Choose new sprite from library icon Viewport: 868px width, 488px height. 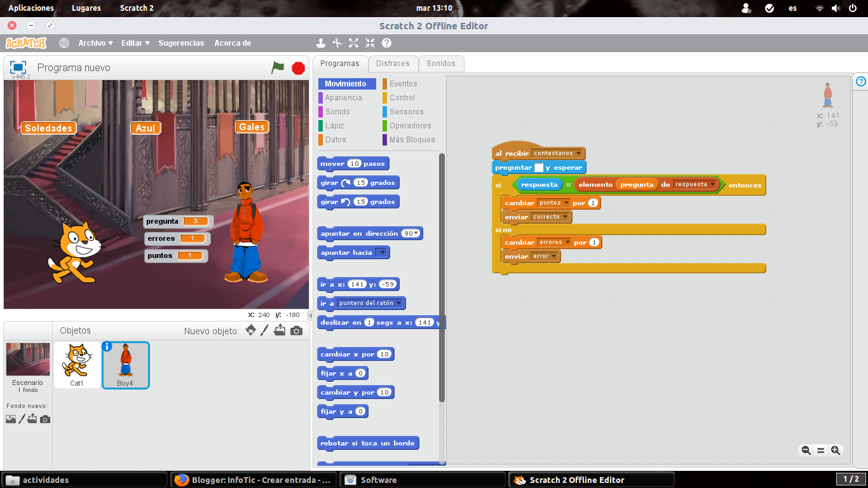(x=251, y=330)
